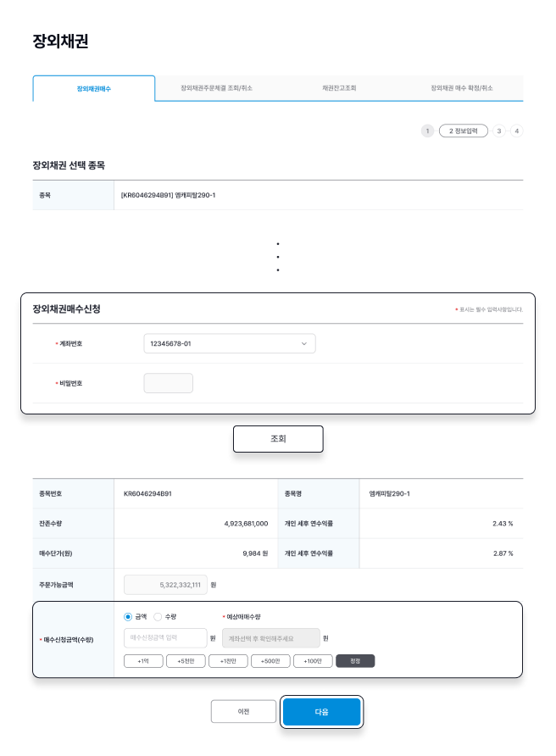This screenshot has height=756, width=556.
Task: Click step 1 circle in progress indicator
Action: pos(427,131)
